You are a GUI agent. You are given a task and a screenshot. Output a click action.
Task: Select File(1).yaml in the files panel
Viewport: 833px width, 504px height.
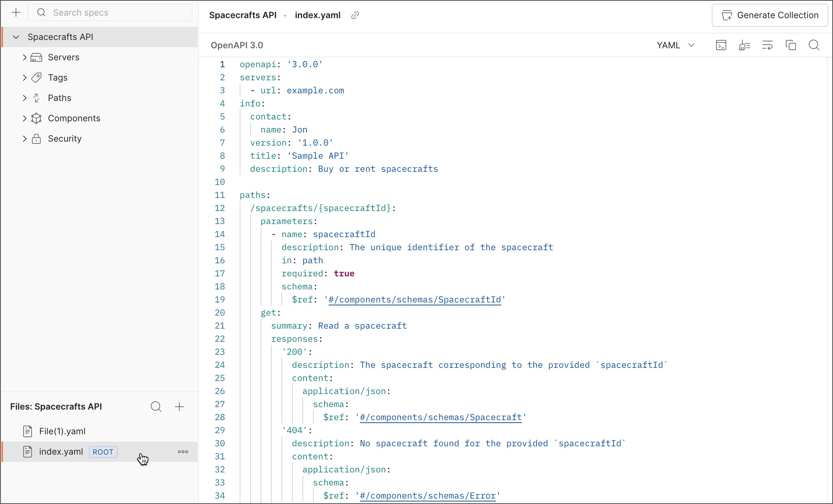(x=62, y=431)
